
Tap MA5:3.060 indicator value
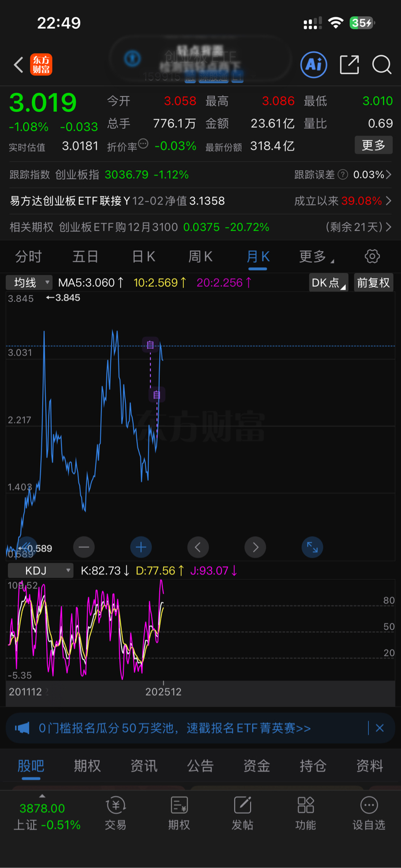(91, 283)
